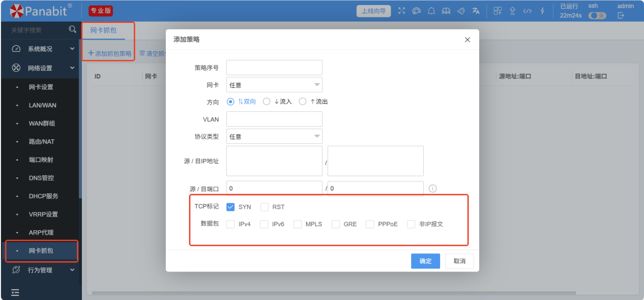Toggle the ssh switch

pos(597,16)
